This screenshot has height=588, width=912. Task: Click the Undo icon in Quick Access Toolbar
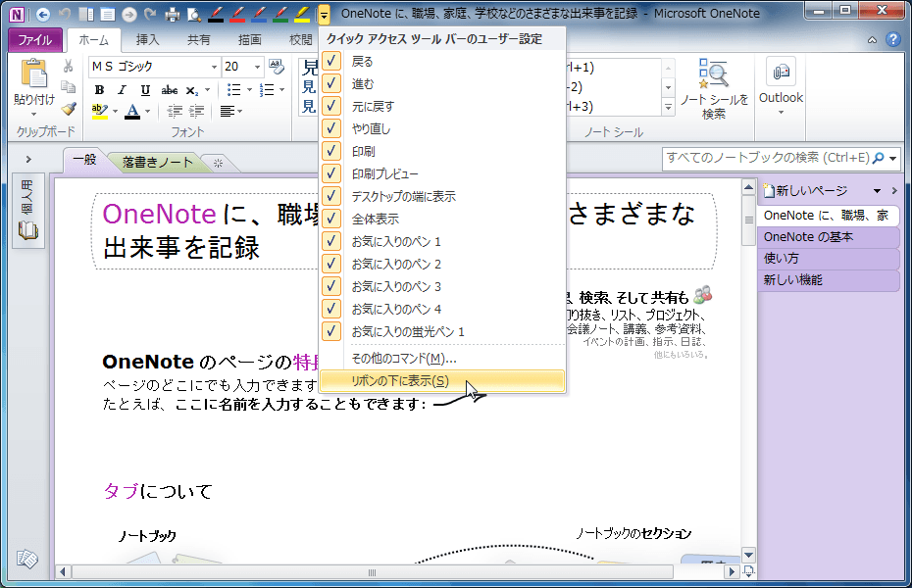coord(65,14)
